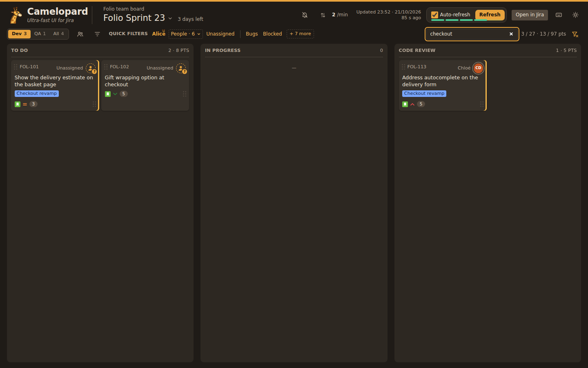Viewport: 588px width, 368px height.
Task: Toggle the Unassigned quick filter
Action: tap(220, 34)
